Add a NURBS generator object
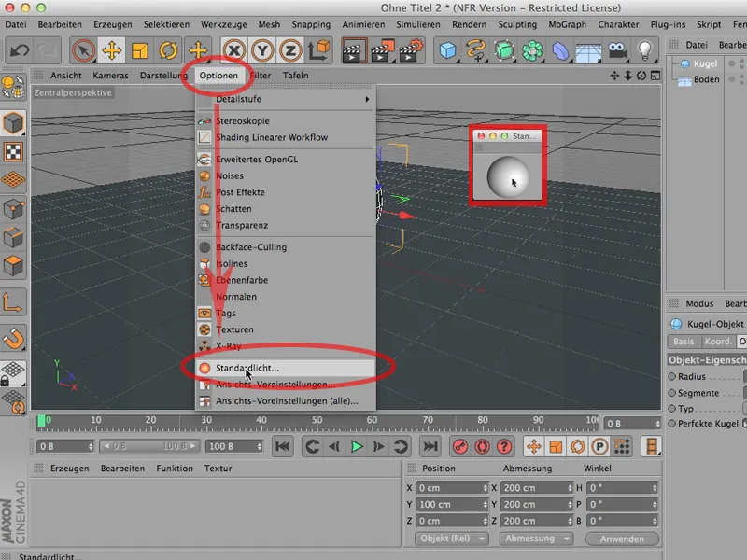 coord(504,50)
